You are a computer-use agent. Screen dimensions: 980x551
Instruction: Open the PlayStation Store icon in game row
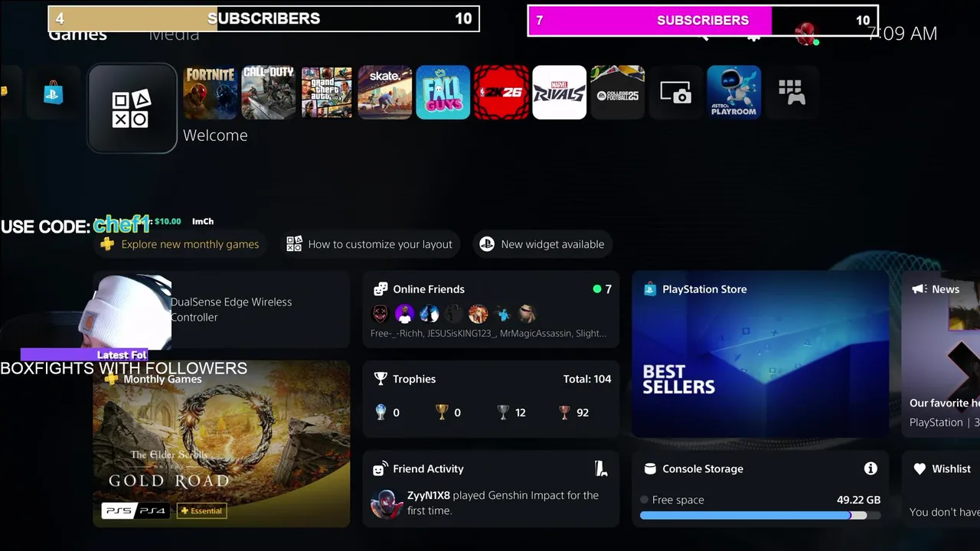click(53, 93)
